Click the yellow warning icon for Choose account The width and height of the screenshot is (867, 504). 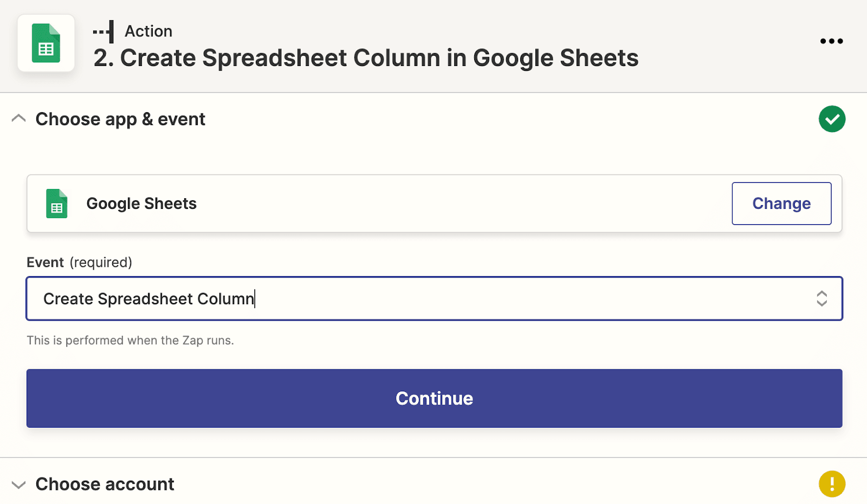click(x=832, y=484)
